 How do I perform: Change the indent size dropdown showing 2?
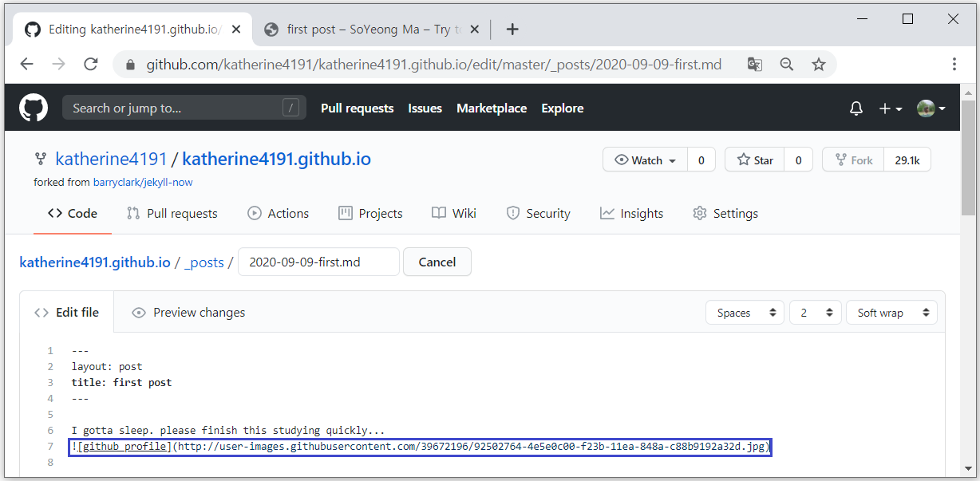[816, 313]
